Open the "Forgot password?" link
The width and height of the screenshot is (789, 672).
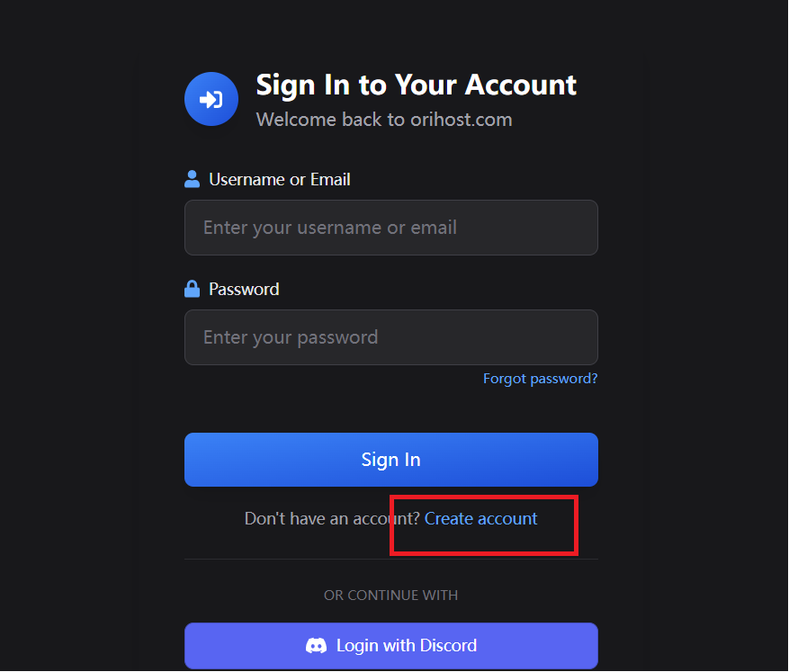point(540,379)
